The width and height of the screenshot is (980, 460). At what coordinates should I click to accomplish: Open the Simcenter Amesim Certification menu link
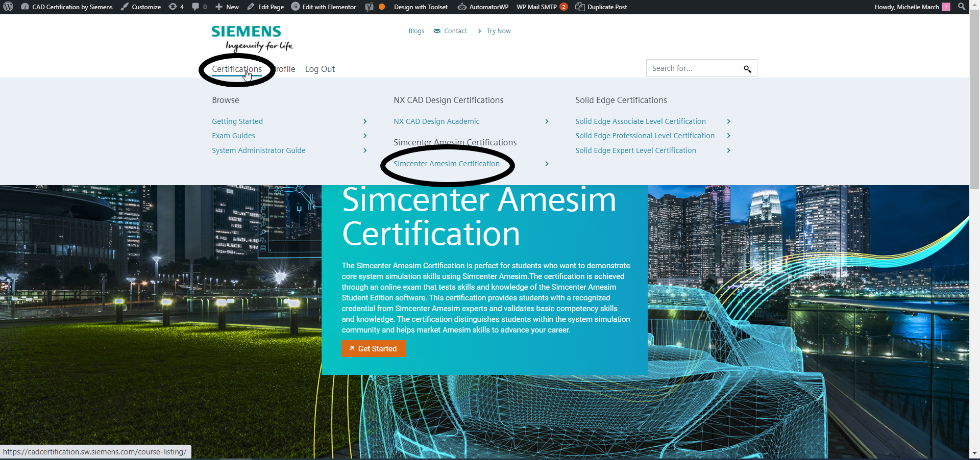[447, 164]
